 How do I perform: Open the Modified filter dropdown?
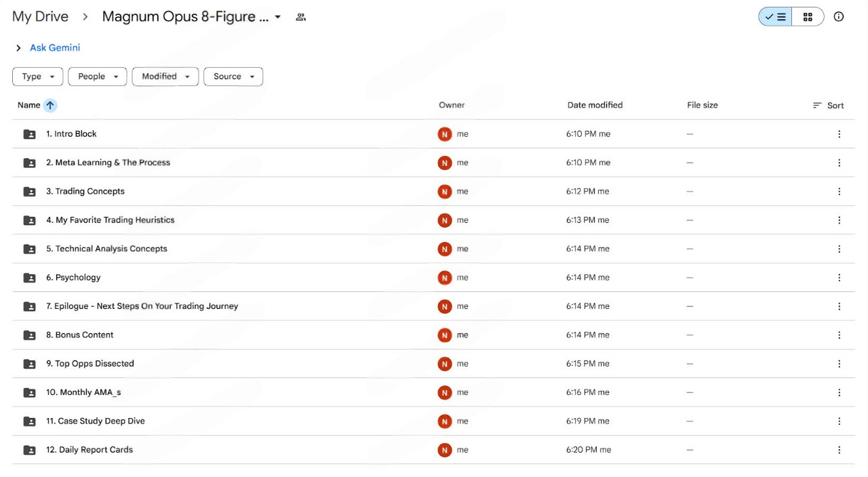[165, 77]
